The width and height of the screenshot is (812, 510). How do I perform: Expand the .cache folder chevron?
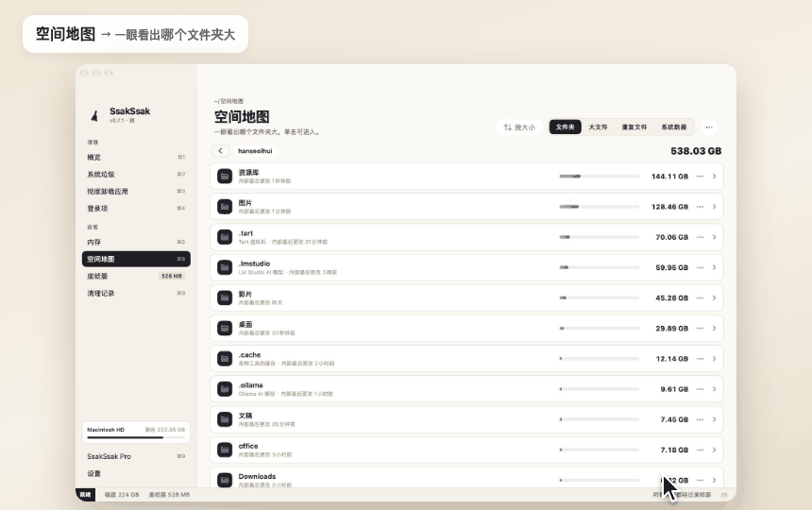coord(714,359)
